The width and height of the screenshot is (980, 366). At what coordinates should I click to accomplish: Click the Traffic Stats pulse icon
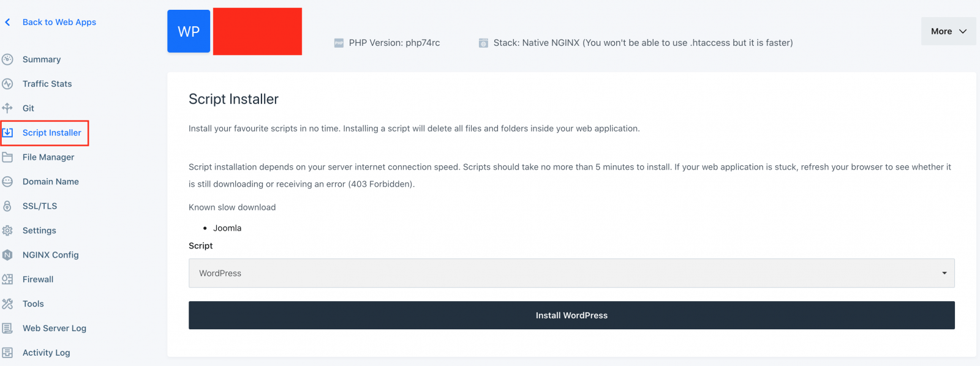7,84
